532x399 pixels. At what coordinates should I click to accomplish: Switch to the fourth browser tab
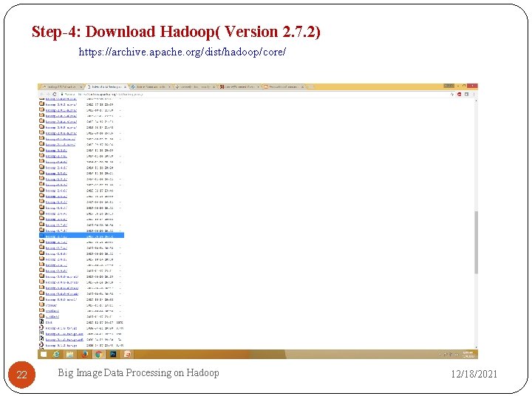click(195, 87)
